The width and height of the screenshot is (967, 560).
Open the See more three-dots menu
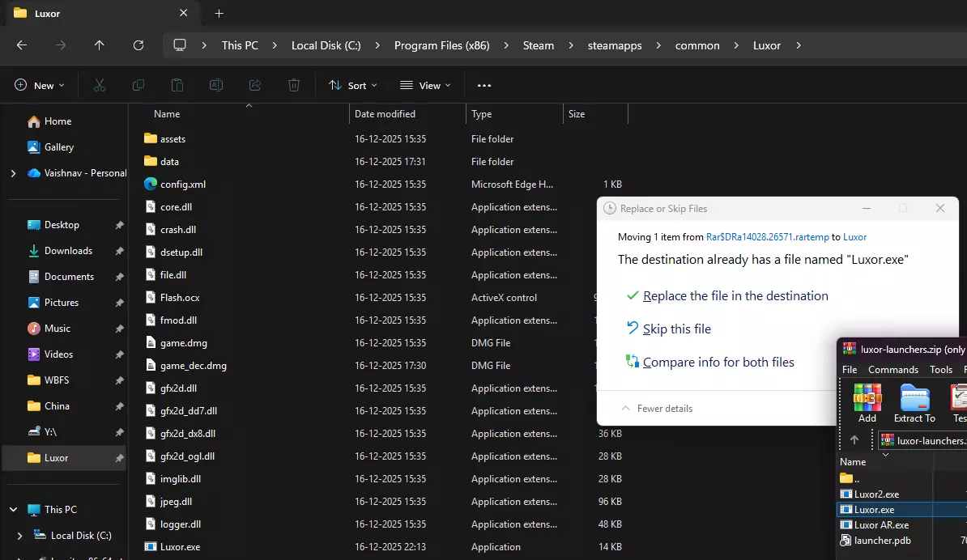coord(484,85)
